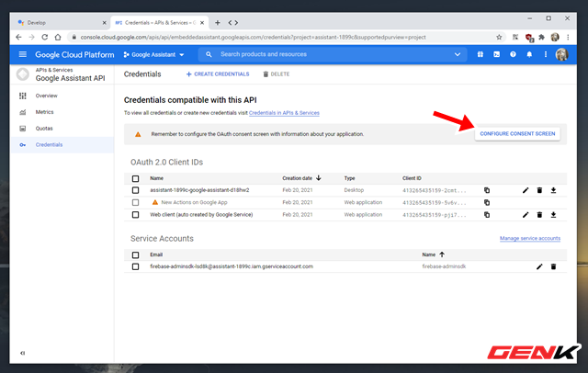Check the Web client (auto created) row
Screen dimensions: 588x373
pyautogui.click(x=135, y=215)
